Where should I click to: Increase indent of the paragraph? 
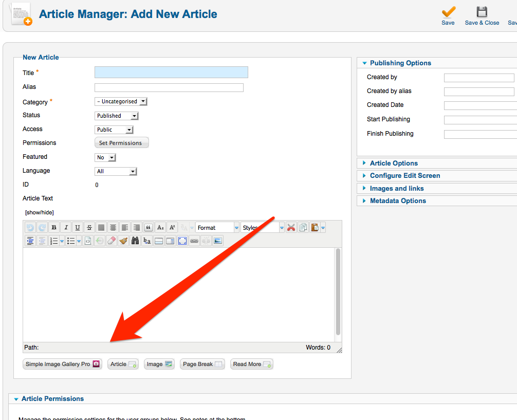(x=30, y=241)
